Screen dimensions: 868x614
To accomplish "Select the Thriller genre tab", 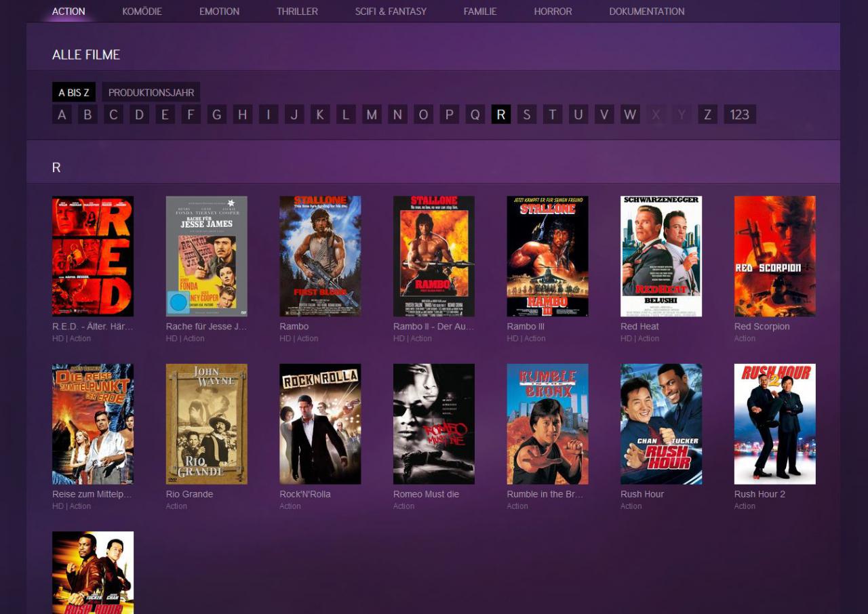I will 297,12.
